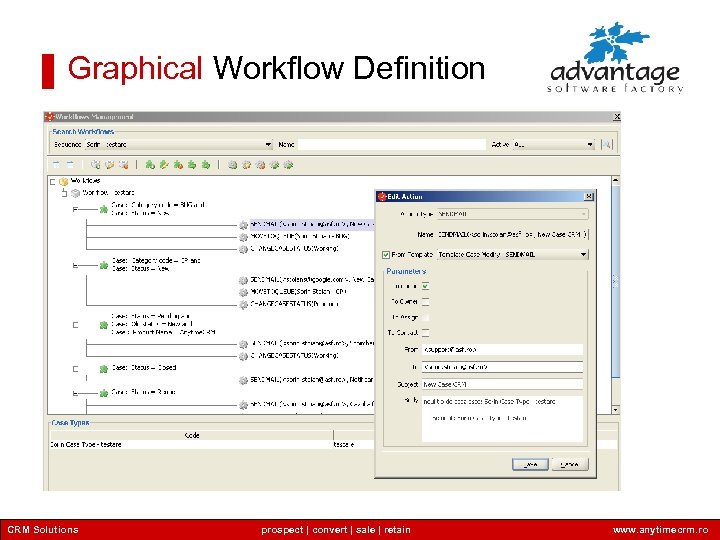Select the 'Case: Status = Closed' condition
This screenshot has height=540, width=720.
(144, 368)
